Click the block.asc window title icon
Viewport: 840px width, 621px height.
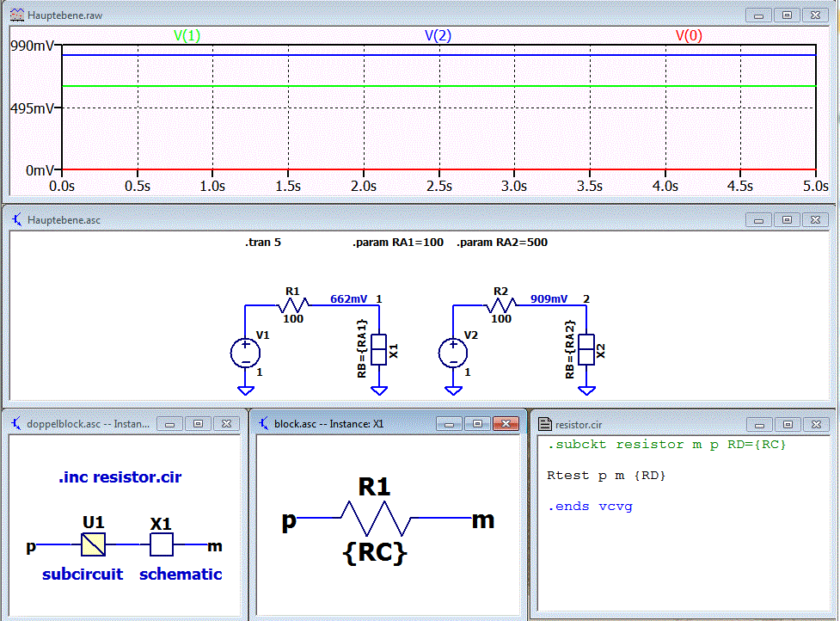(x=264, y=424)
